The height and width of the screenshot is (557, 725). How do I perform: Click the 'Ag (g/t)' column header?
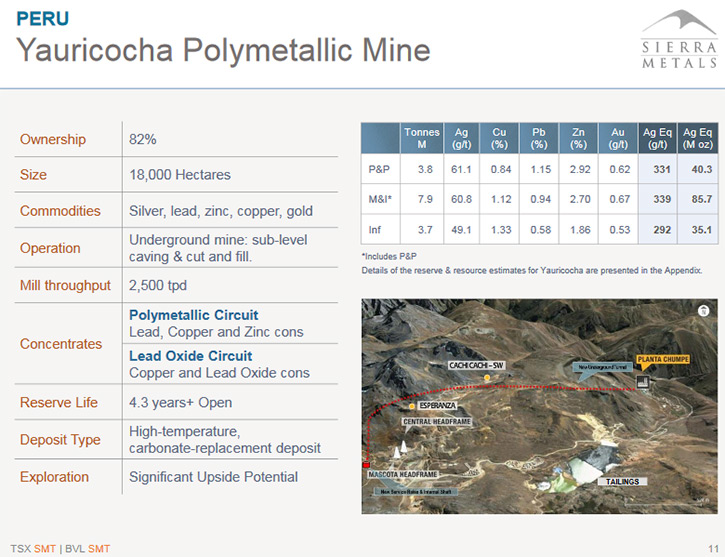click(461, 138)
